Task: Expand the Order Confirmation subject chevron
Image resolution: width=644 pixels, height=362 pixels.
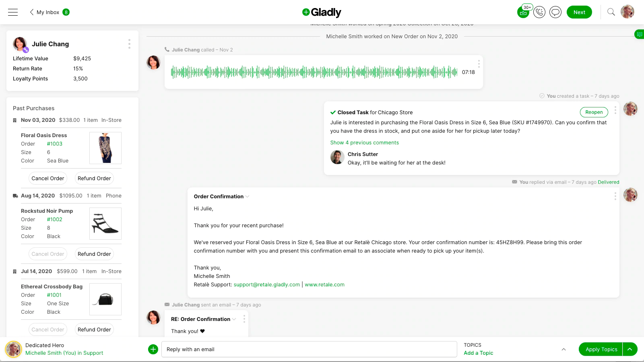Action: [x=248, y=197]
